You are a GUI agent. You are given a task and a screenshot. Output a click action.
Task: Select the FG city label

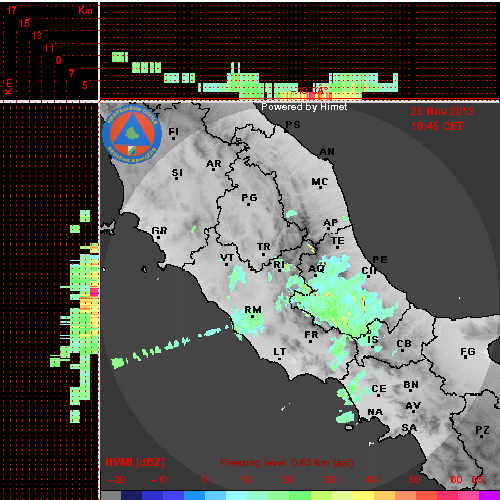click(468, 351)
